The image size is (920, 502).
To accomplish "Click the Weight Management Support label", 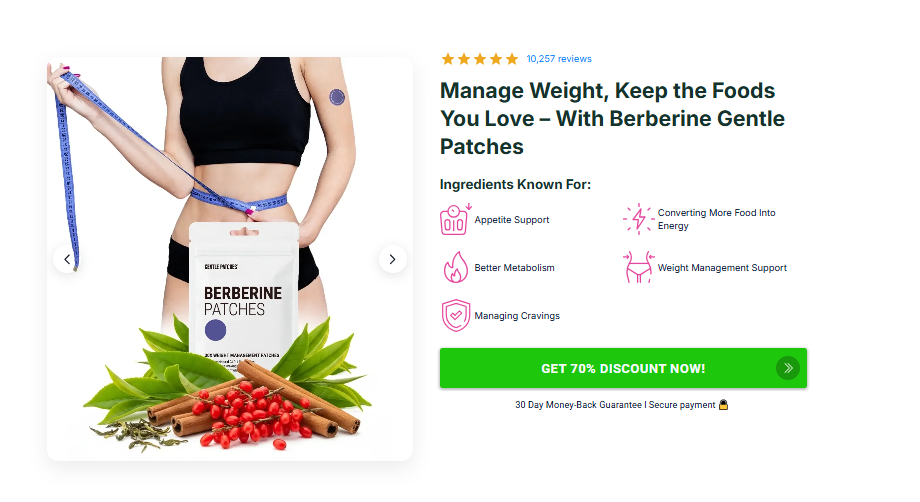I will pyautogui.click(x=722, y=267).
